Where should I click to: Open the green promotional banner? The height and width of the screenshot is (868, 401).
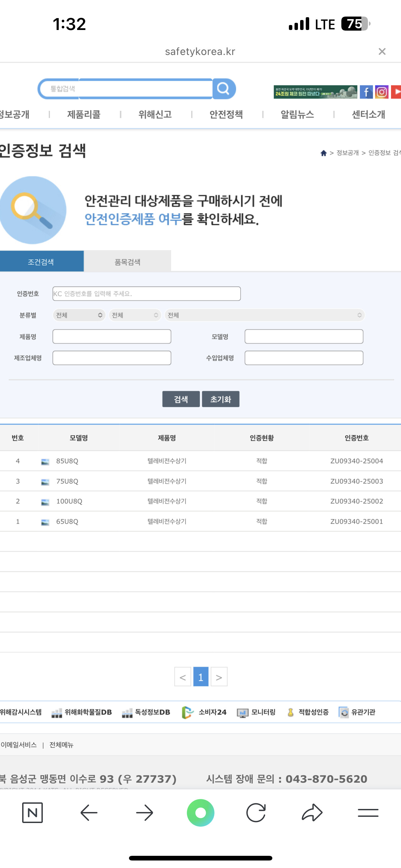tap(315, 92)
